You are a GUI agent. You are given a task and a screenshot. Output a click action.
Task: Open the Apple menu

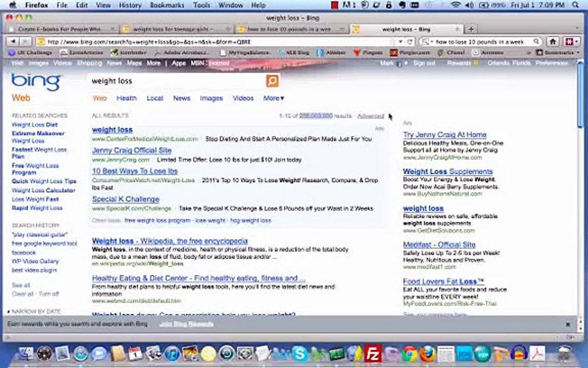13,5
